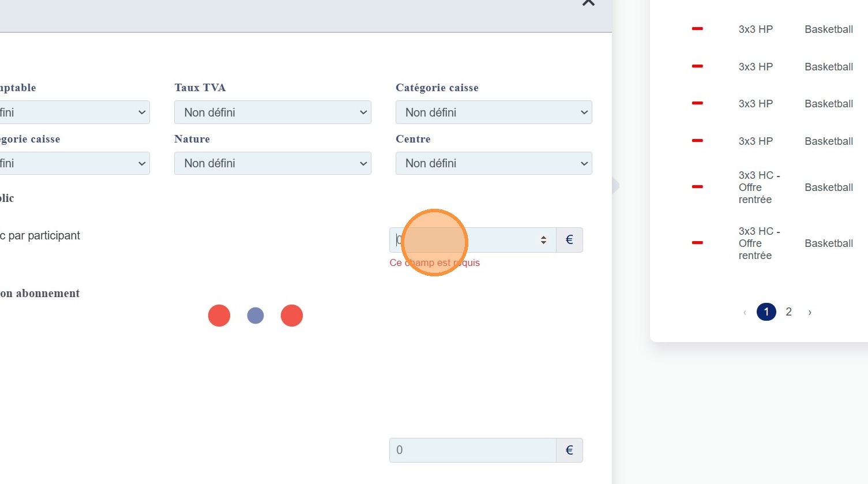Viewport: 868px width, 484px height.
Task: Go to page 2 of the list
Action: click(x=788, y=312)
